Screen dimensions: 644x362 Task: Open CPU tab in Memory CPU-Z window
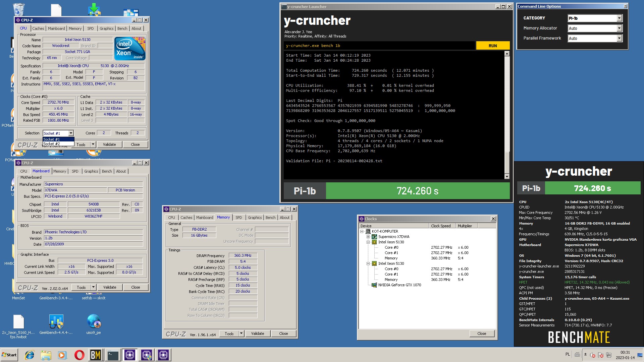pos(171,218)
